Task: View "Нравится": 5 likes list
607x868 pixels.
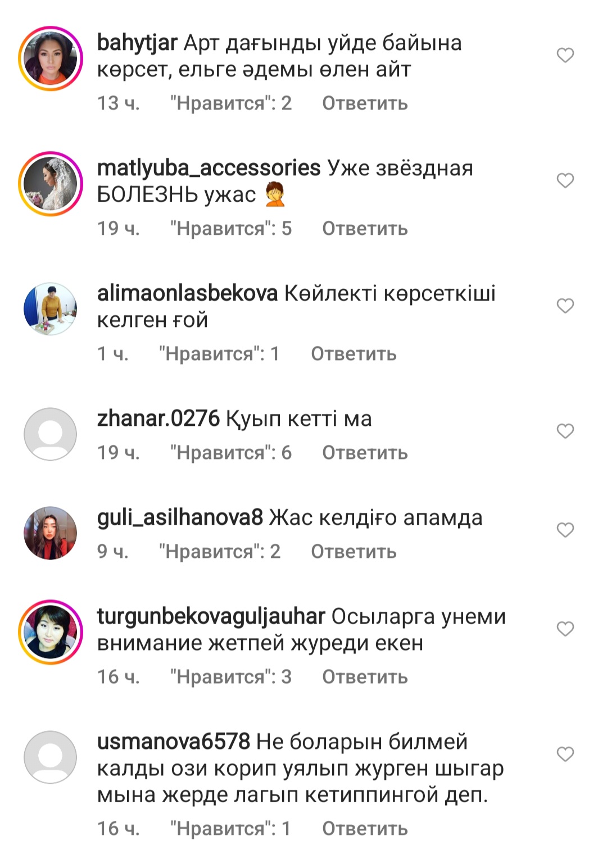Action: coord(231,229)
